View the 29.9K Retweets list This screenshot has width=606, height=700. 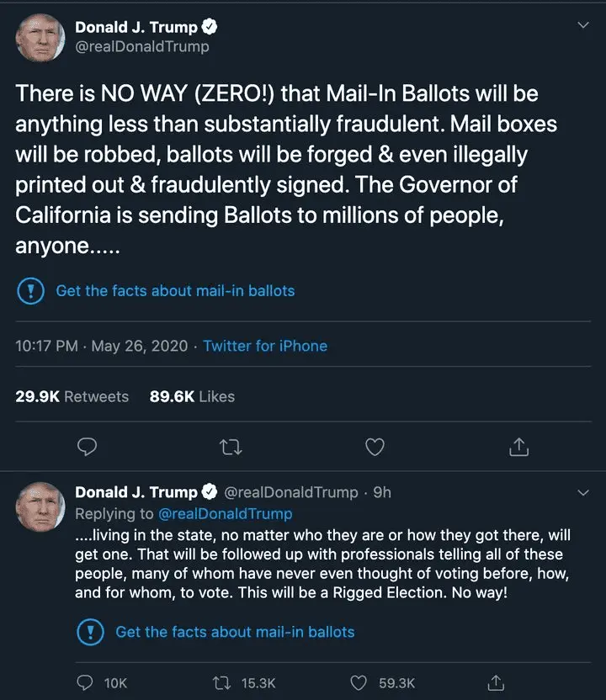pos(72,396)
